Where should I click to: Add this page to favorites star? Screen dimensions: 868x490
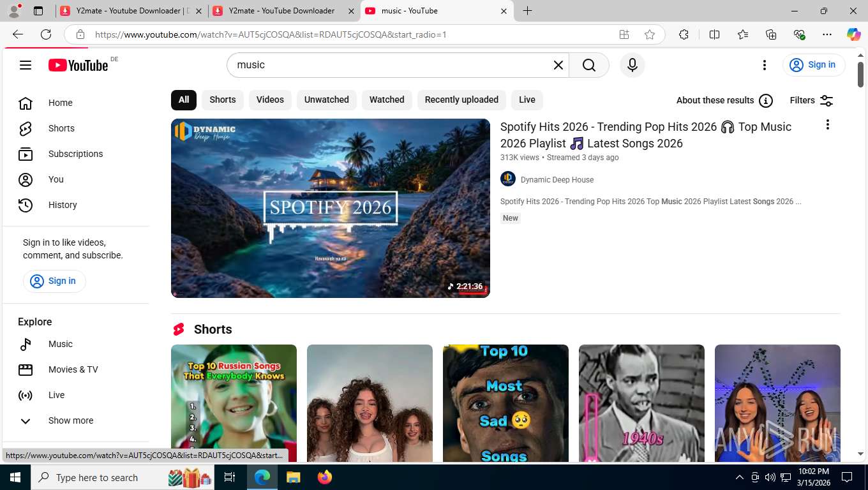(x=650, y=34)
